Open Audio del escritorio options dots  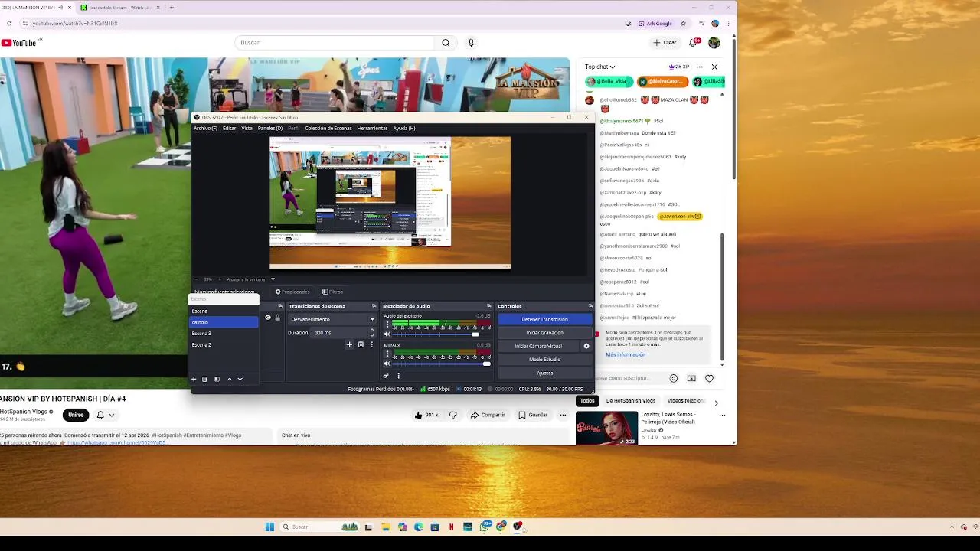pos(387,324)
